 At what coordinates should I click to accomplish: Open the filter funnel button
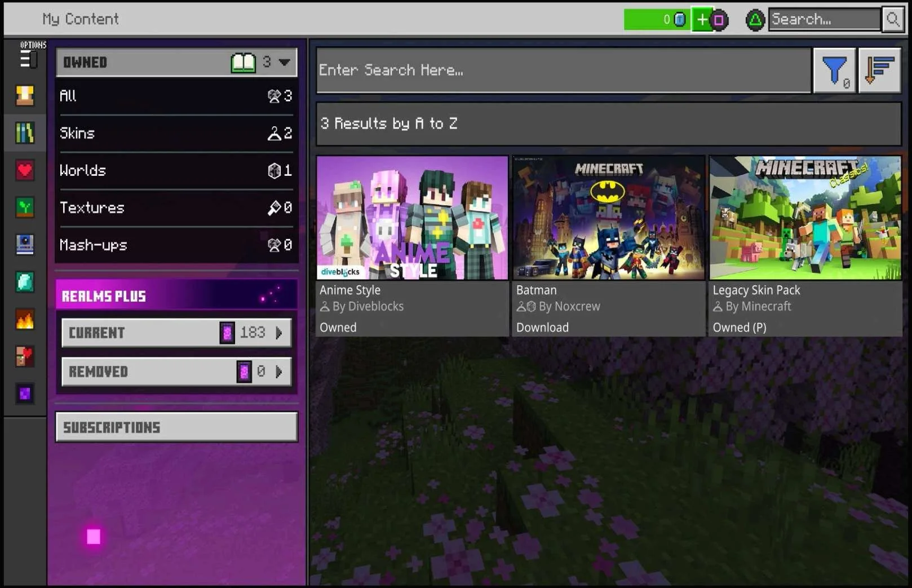coord(835,70)
